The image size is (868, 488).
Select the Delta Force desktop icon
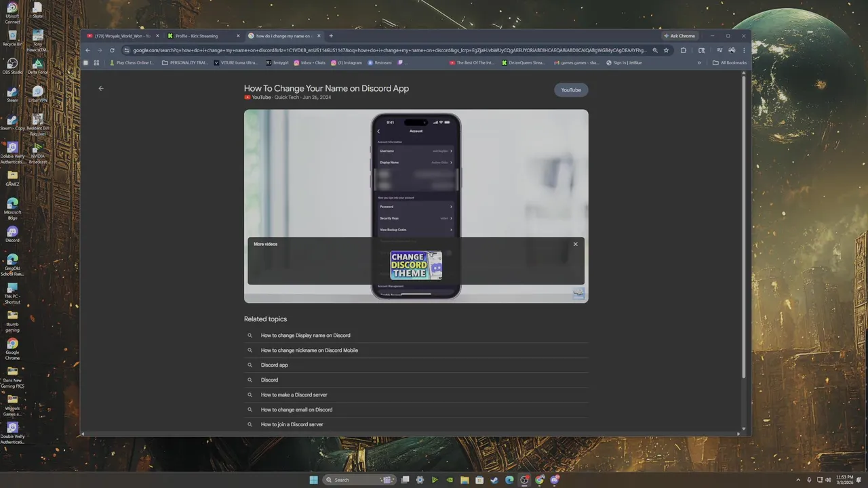pos(38,66)
